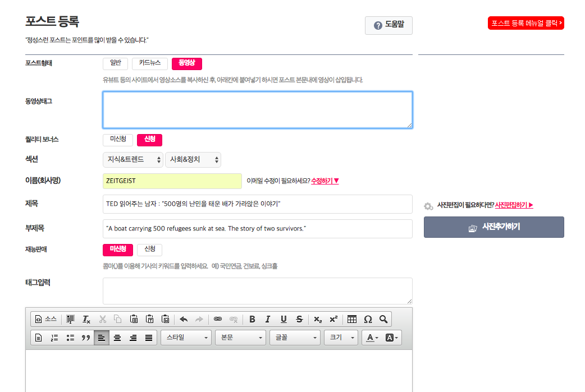Apply subscript formatting

(318, 319)
